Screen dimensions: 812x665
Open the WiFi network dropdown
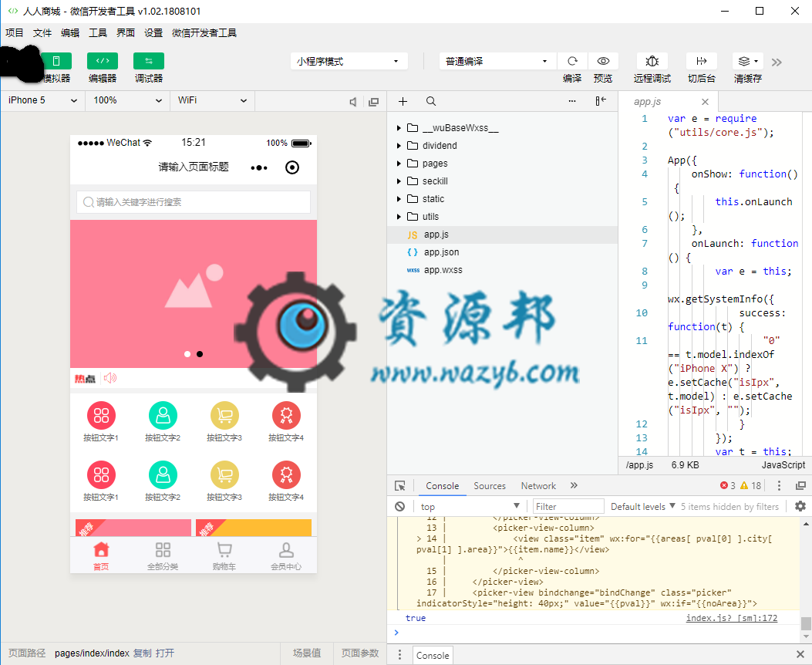coord(212,100)
